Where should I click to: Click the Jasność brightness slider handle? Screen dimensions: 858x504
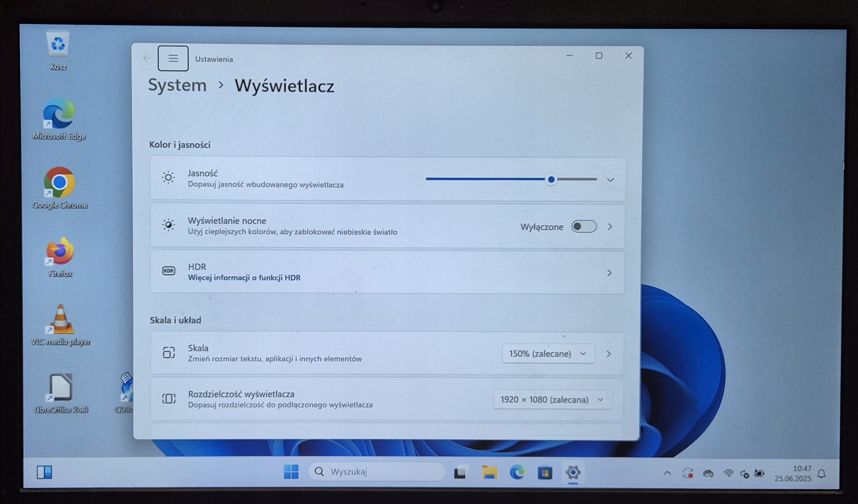(551, 179)
